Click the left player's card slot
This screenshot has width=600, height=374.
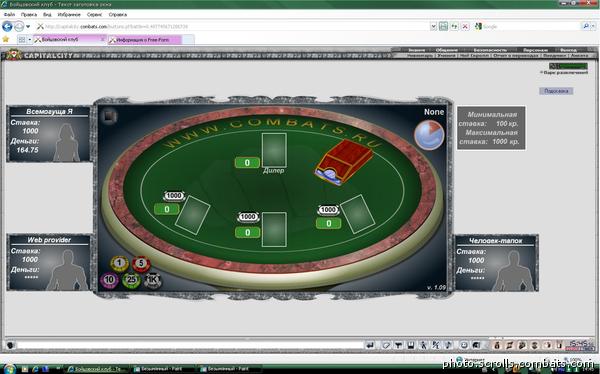coord(192,215)
